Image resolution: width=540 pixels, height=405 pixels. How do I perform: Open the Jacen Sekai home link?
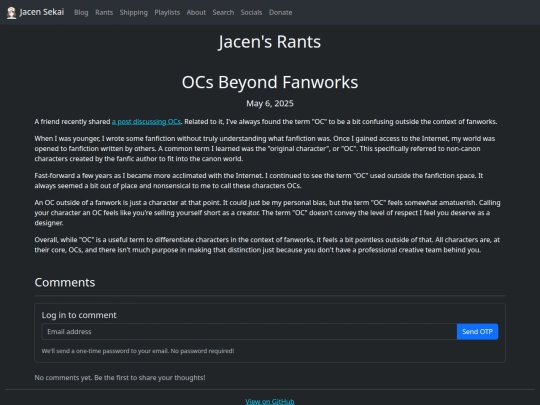click(x=35, y=12)
